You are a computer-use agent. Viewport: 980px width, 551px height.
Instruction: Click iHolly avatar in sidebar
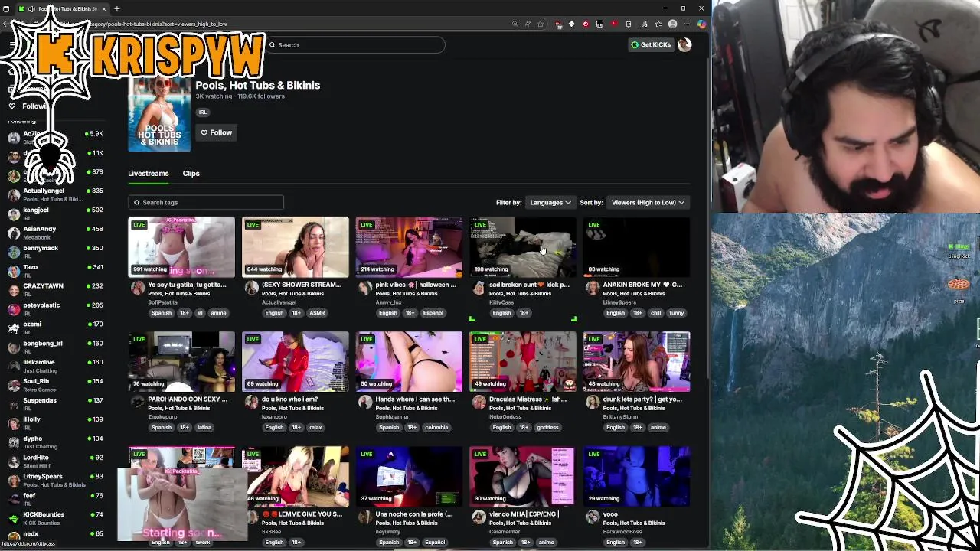[x=14, y=423]
